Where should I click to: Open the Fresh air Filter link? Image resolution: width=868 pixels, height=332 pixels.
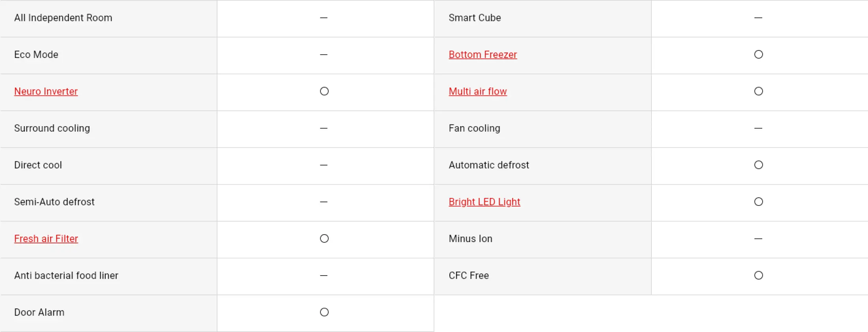click(46, 239)
